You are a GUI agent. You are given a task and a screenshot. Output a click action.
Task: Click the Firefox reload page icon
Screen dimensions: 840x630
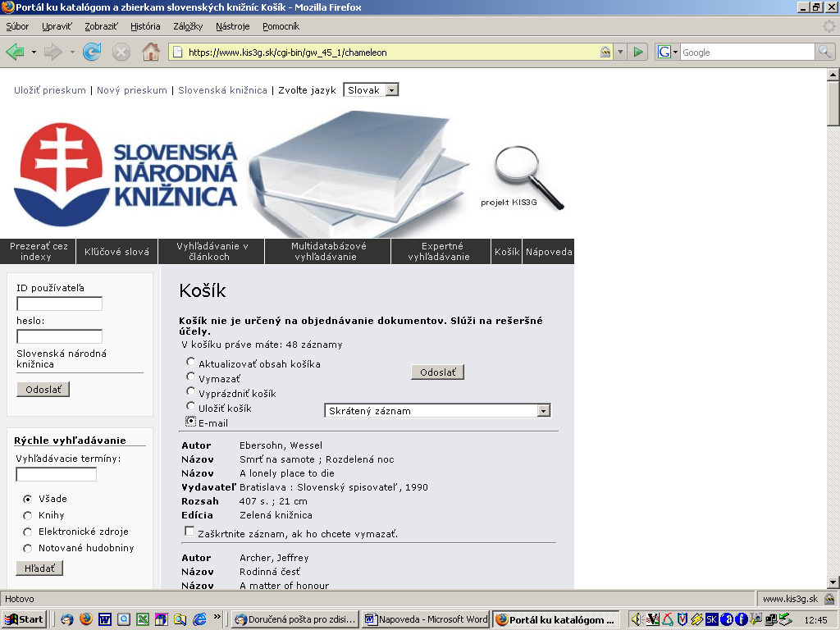point(92,52)
